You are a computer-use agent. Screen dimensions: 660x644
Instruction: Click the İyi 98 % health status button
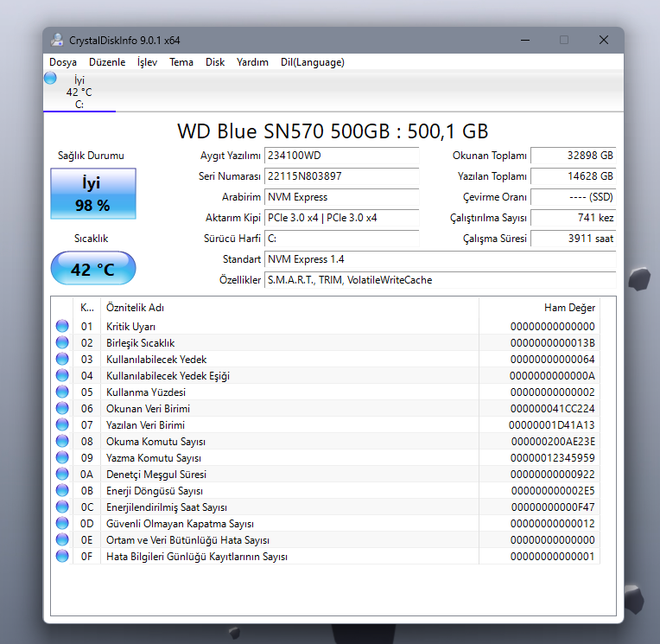93,194
